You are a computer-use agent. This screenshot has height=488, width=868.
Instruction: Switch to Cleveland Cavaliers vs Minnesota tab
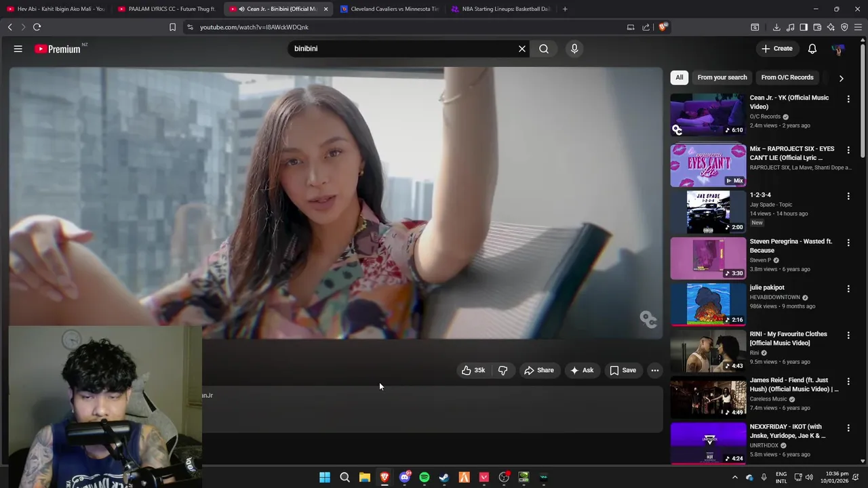(x=389, y=9)
